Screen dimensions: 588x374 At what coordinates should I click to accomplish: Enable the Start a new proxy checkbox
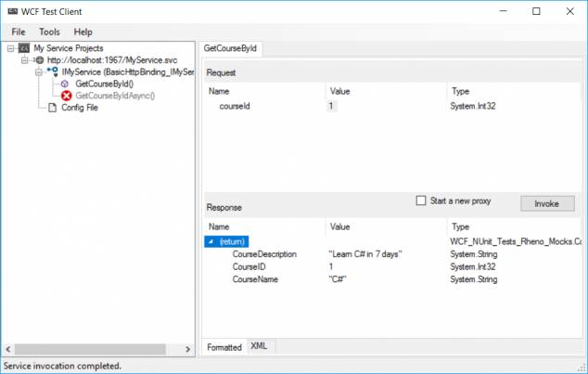(x=421, y=200)
